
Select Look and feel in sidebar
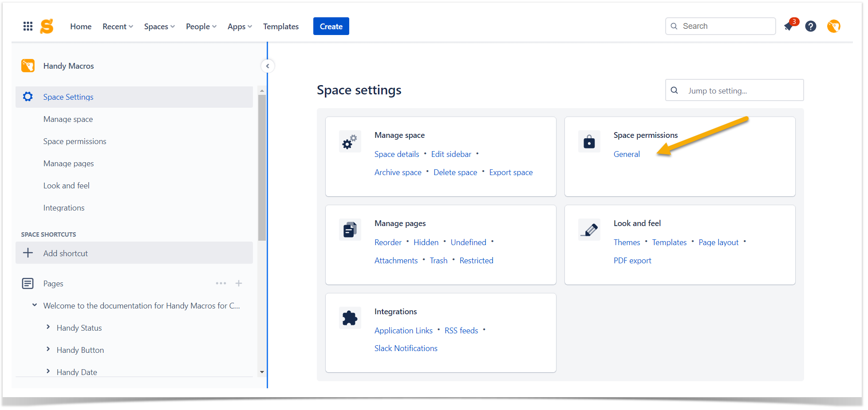tap(66, 186)
